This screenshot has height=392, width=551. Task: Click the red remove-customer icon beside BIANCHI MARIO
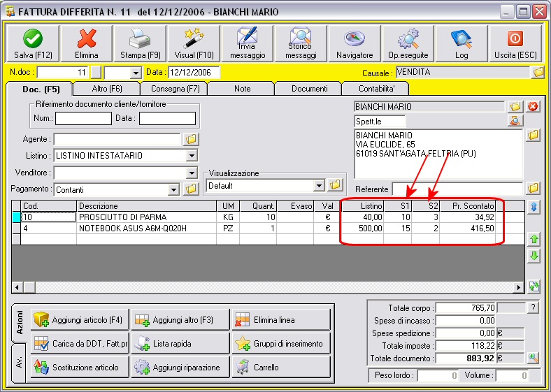pyautogui.click(x=533, y=106)
